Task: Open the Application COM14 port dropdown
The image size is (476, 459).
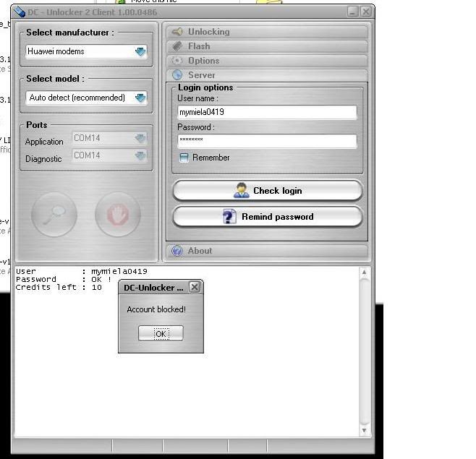Action: pos(140,138)
